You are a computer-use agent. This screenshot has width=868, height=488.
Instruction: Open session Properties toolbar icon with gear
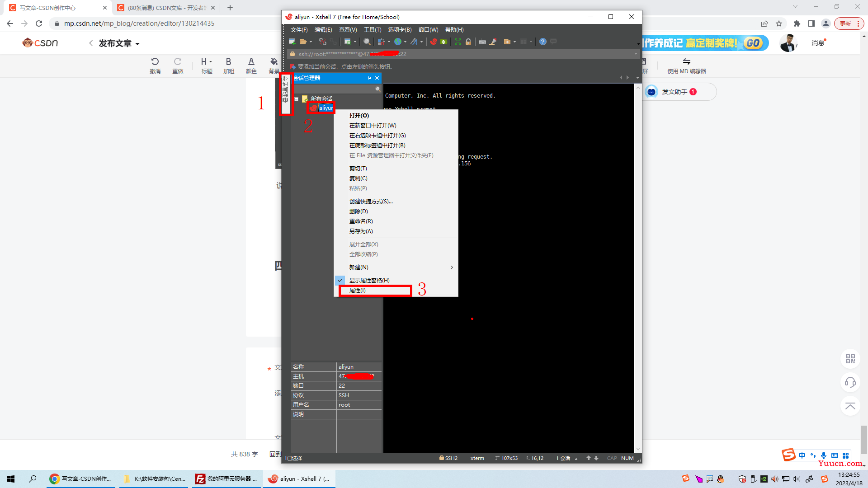click(347, 42)
